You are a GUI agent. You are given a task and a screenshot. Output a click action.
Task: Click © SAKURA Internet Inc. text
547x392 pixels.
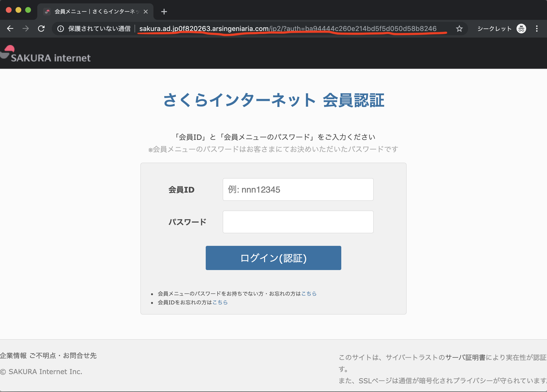click(x=41, y=372)
